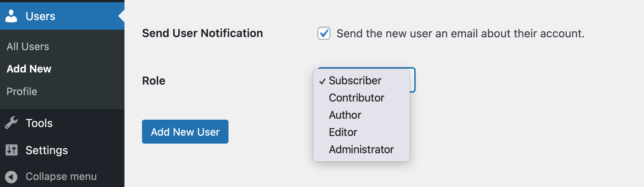The height and width of the screenshot is (187, 644).
Task: Click the Users sidebar menu header
Action: pyautogui.click(x=40, y=16)
